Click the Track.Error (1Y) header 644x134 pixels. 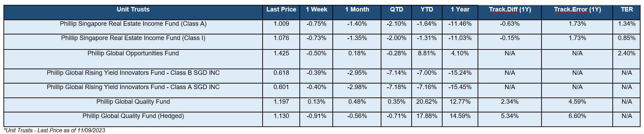[577, 10]
